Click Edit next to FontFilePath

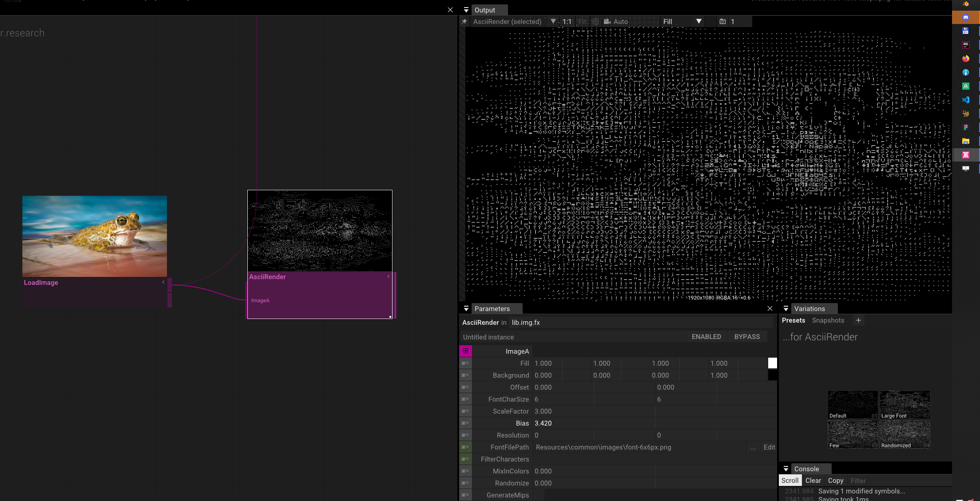(x=769, y=447)
